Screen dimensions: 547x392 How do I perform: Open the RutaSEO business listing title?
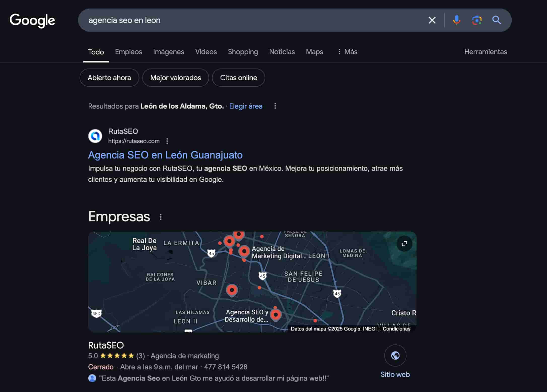point(106,345)
